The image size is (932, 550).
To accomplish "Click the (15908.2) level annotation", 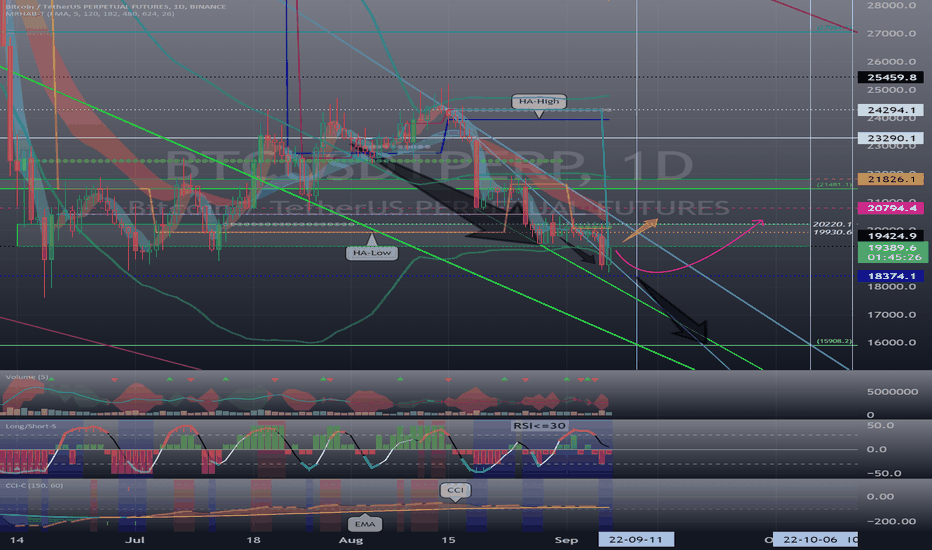I will 834,341.
